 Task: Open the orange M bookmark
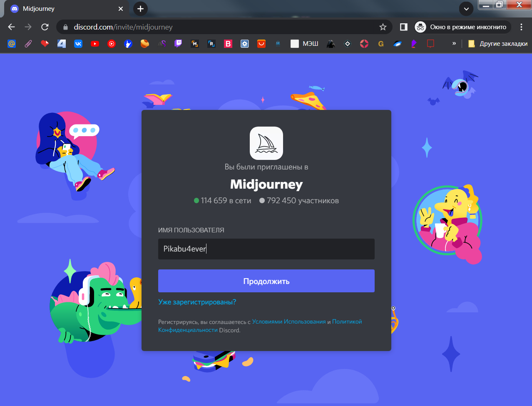[195, 43]
